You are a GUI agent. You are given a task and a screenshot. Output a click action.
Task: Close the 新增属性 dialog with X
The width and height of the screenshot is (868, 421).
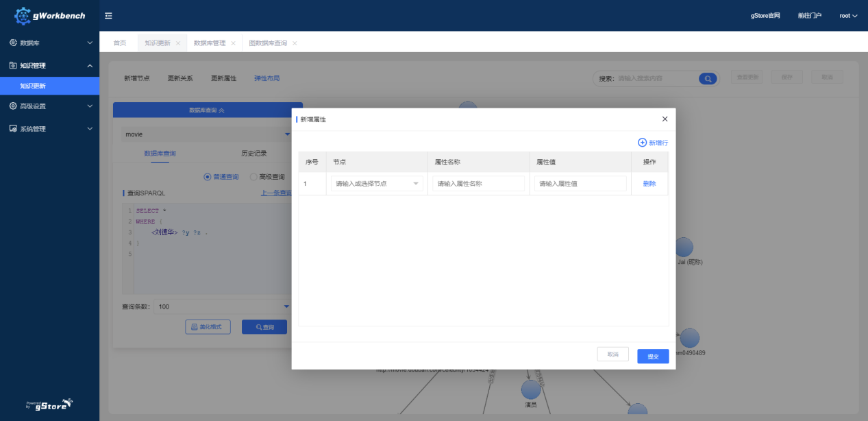[665, 119]
